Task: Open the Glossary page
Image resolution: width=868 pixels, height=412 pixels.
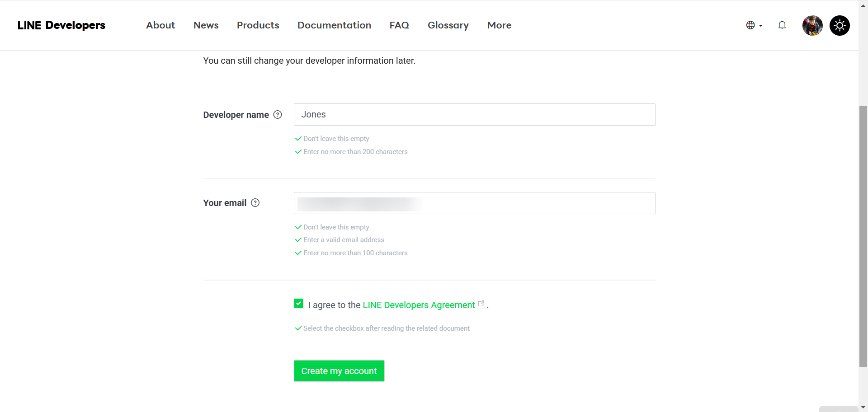Action: 448,25
